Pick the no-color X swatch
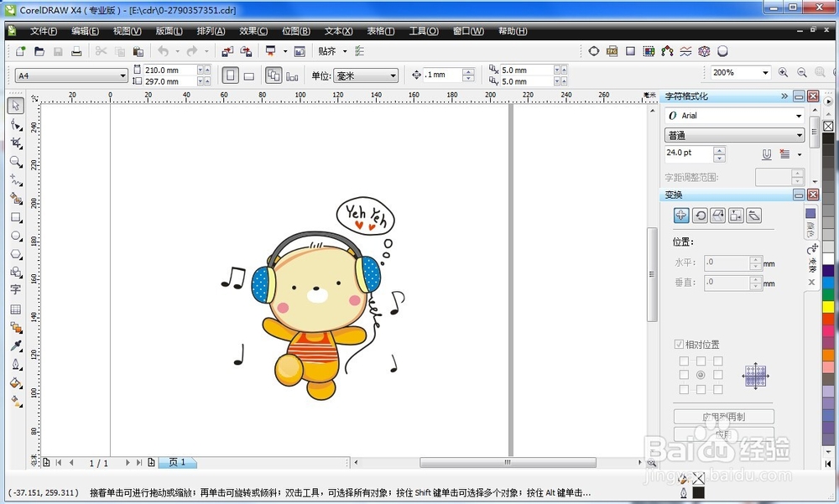 (x=828, y=127)
